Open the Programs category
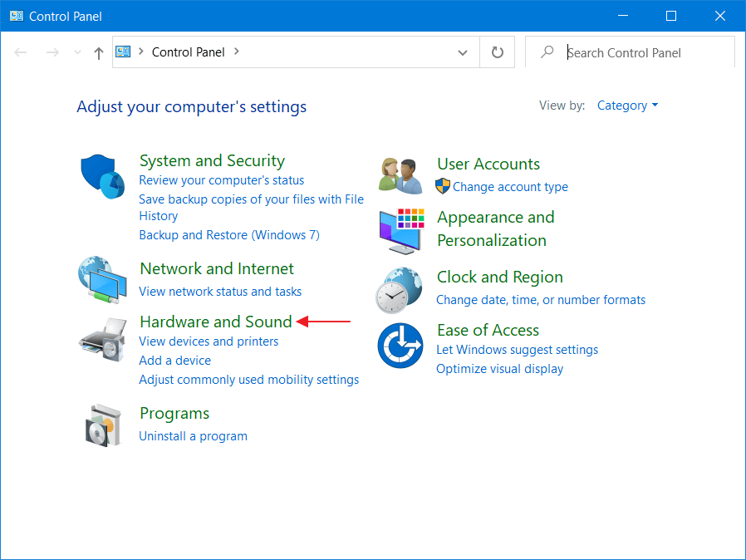 pyautogui.click(x=174, y=414)
